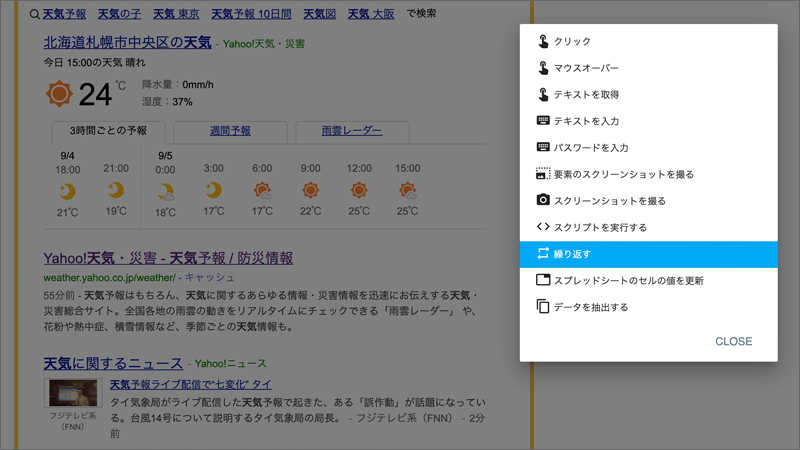Choose パスワードを入力 in the menu
This screenshot has width=800, height=450.
[648, 147]
